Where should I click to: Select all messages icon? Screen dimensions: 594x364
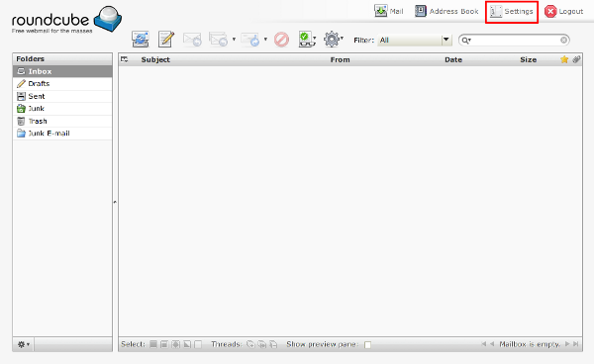(x=153, y=344)
